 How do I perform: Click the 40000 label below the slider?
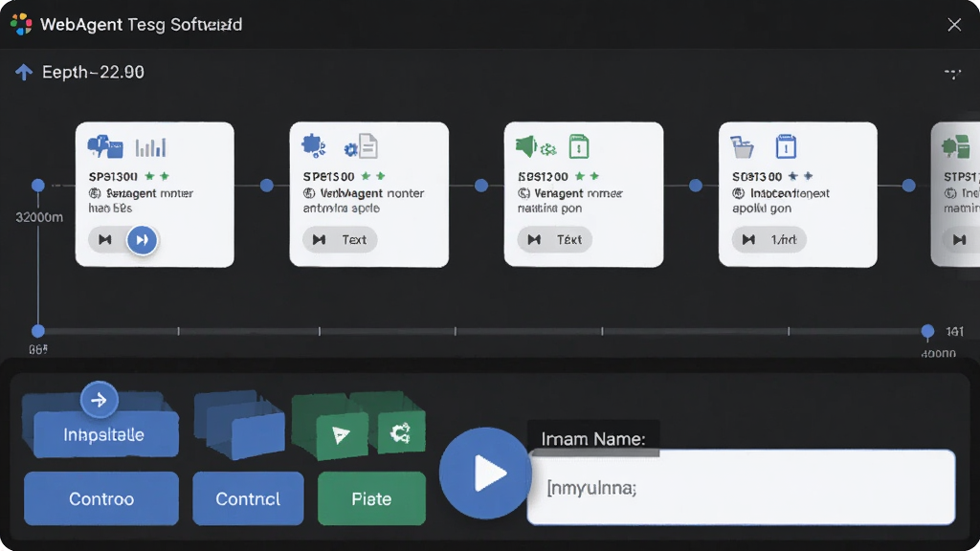[x=938, y=354]
